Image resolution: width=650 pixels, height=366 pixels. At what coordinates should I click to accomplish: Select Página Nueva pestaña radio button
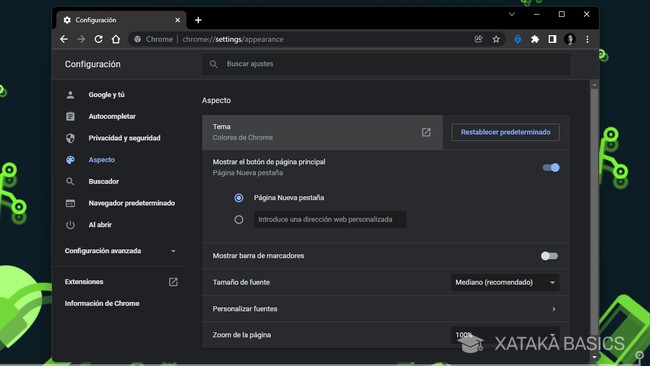point(239,198)
